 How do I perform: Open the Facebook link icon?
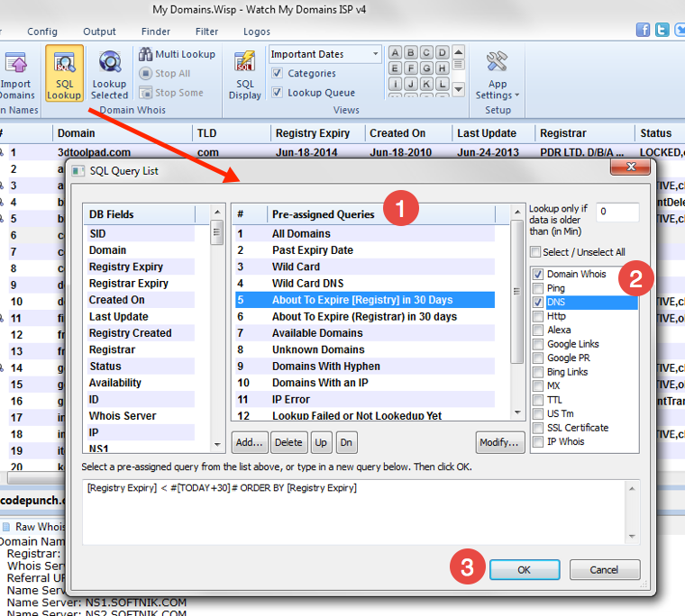coord(643,30)
